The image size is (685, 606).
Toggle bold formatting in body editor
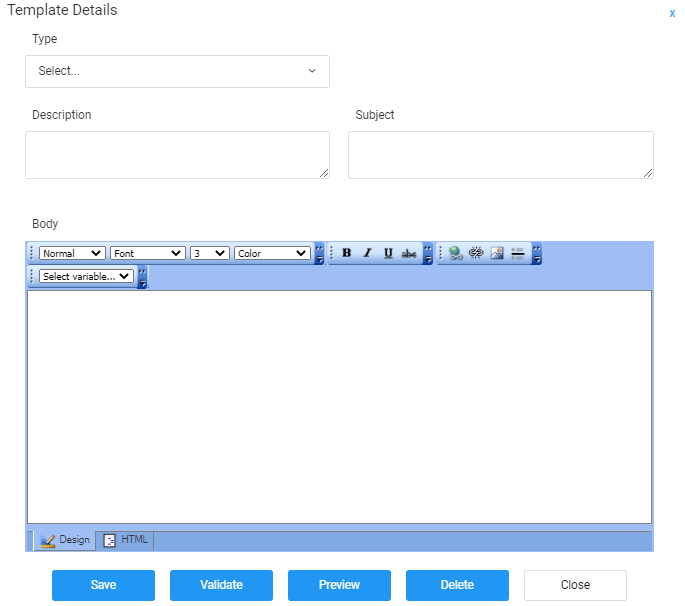(347, 254)
